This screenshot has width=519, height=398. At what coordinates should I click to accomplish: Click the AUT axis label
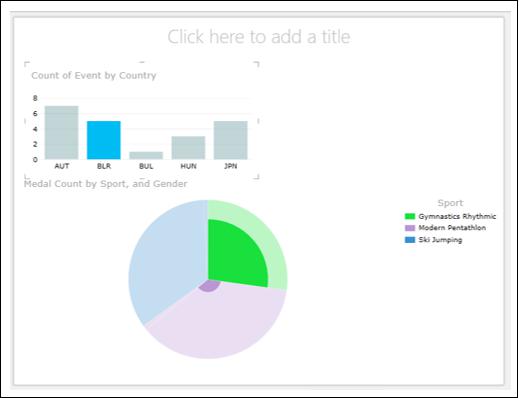tap(62, 166)
